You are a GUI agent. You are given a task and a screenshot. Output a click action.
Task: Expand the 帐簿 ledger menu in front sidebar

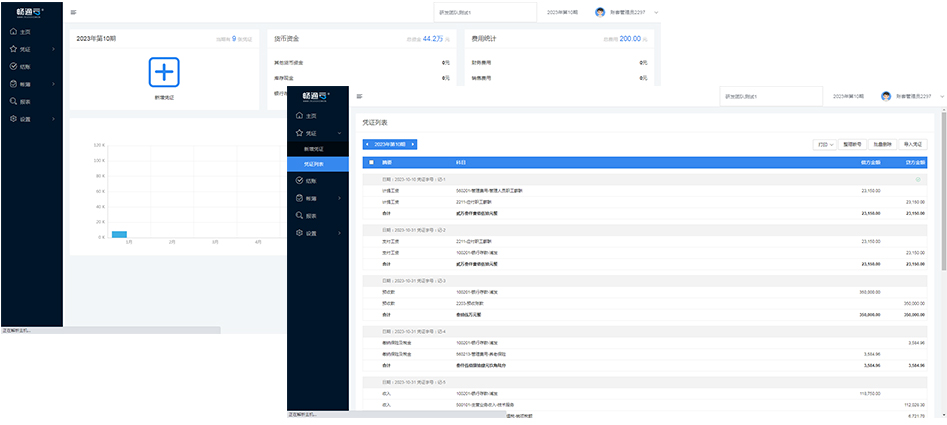pyautogui.click(x=311, y=198)
